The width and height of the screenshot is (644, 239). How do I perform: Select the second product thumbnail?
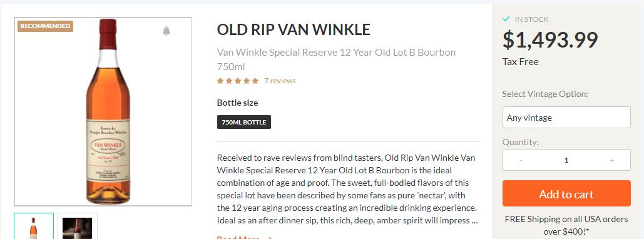pos(78,226)
